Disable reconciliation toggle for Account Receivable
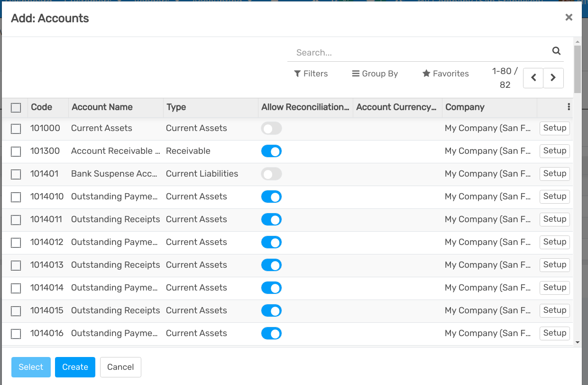Screen dimensions: 588x385 click(x=271, y=151)
